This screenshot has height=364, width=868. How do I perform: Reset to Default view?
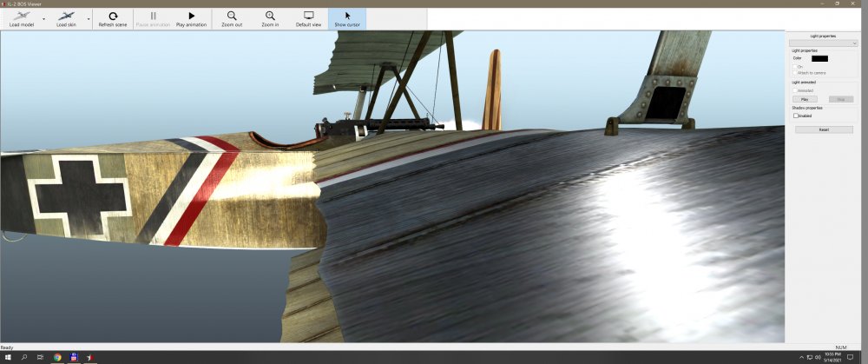tap(308, 18)
